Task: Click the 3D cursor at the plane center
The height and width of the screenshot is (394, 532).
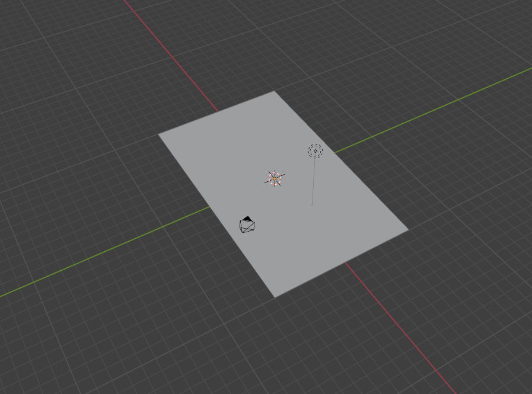Action: (x=275, y=178)
